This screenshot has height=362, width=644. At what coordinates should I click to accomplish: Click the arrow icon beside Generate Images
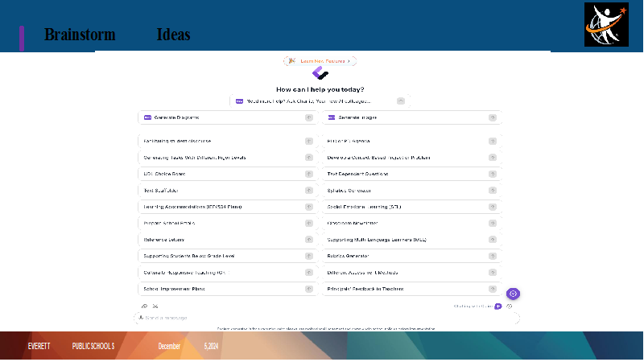click(x=493, y=117)
